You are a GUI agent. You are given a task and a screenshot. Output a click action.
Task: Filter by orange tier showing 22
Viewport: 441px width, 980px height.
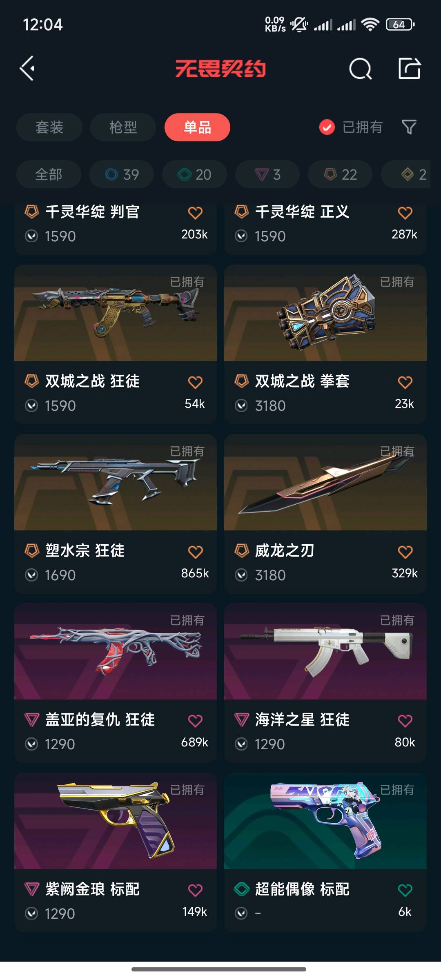coord(340,174)
